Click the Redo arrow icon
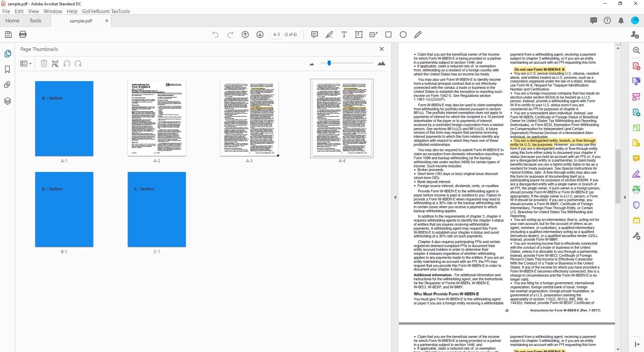 pos(230,35)
